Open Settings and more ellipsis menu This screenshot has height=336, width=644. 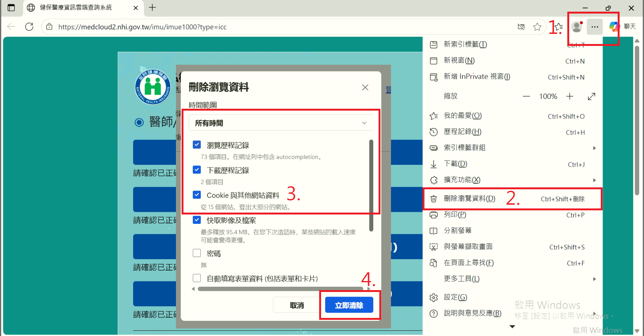pyautogui.click(x=595, y=27)
